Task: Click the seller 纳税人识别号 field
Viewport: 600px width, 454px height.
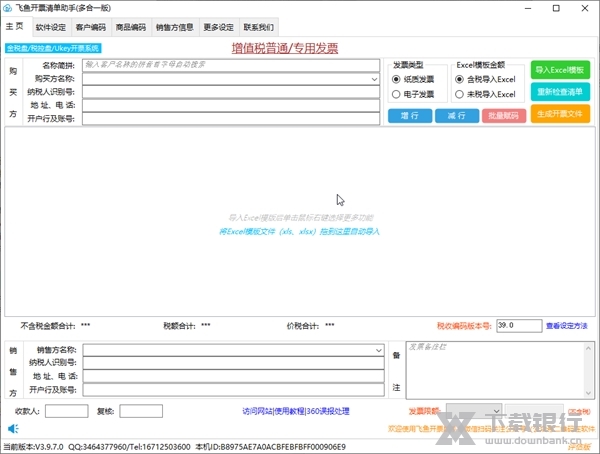Action: point(233,363)
